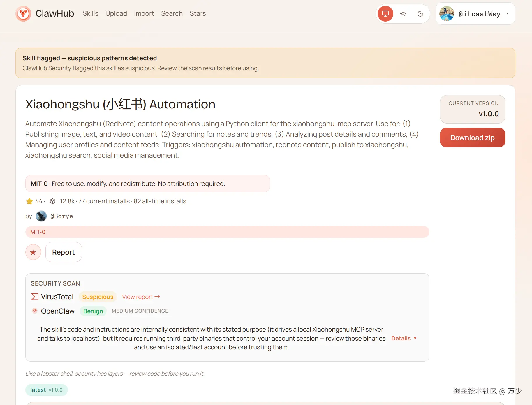Open author @Borye's avatar
The image size is (532, 405).
pyautogui.click(x=41, y=216)
